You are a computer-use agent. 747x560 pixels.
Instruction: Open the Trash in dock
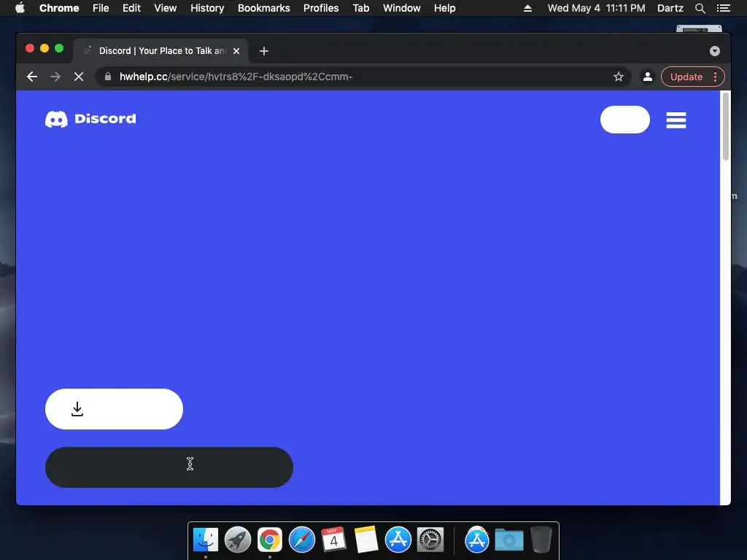[541, 540]
